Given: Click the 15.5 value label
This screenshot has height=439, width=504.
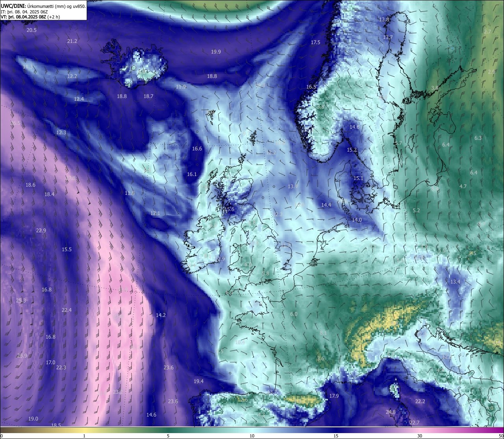Looking at the screenshot, I should point(67,249).
